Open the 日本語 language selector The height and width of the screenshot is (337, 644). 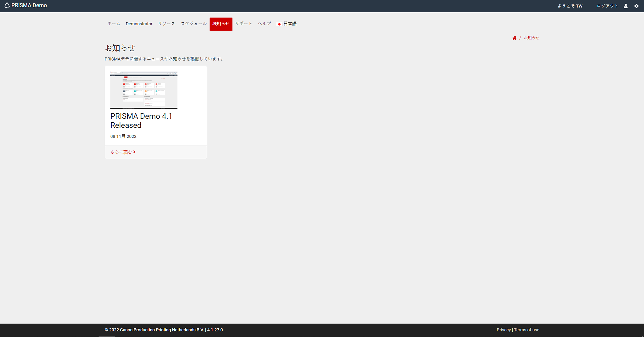287,24
